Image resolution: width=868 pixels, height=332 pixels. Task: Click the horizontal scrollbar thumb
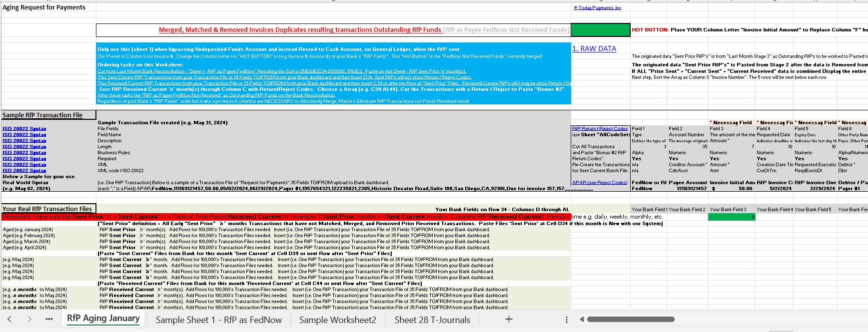click(x=630, y=320)
